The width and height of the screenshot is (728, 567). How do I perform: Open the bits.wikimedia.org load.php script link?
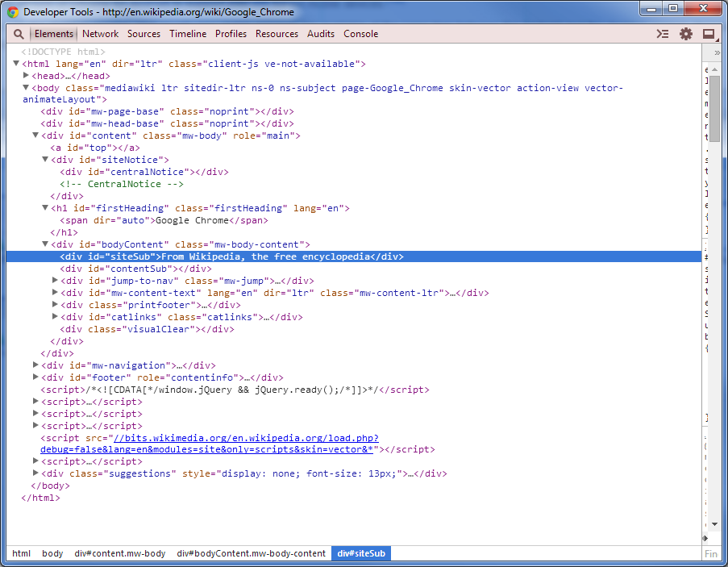click(210, 444)
